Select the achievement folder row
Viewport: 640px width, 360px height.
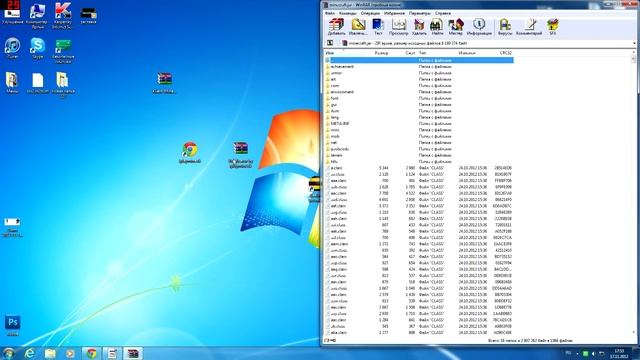(x=419, y=67)
